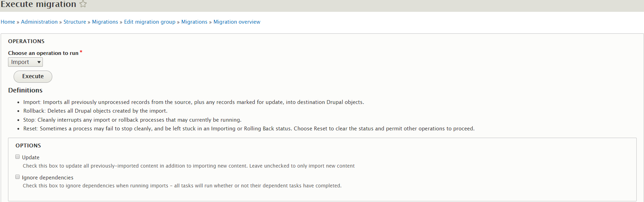Click the Migrations link after Edit migration group
644x202 pixels.
pyautogui.click(x=194, y=22)
